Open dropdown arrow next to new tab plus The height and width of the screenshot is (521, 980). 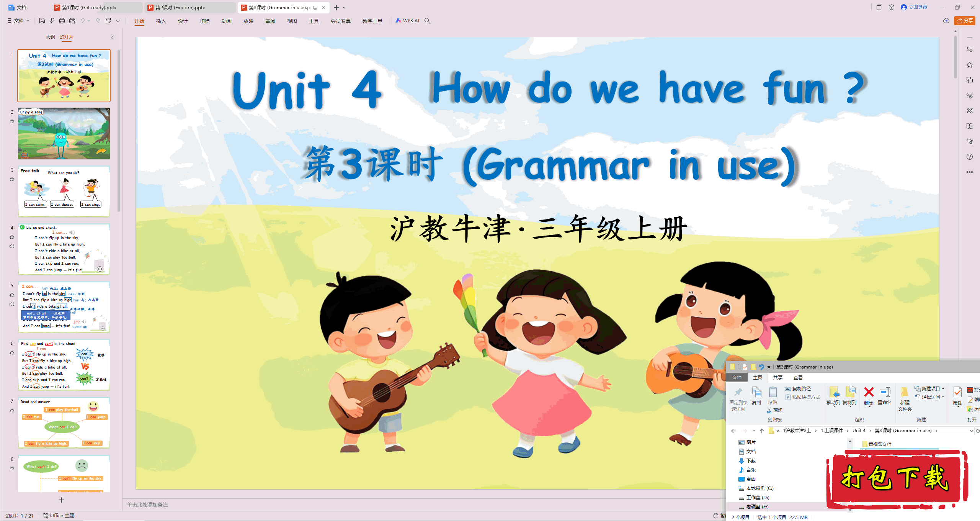click(x=344, y=8)
